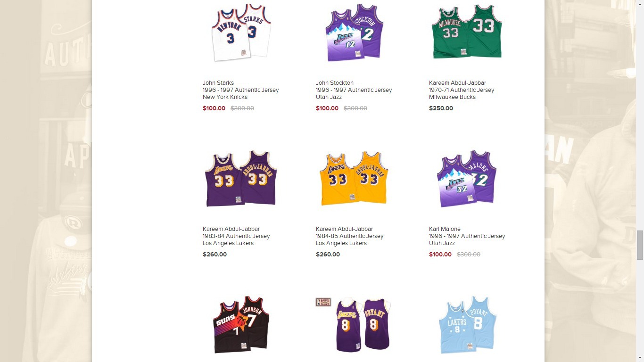
Task: Click the $100.00 sale price for John Starks
Action: (214, 108)
